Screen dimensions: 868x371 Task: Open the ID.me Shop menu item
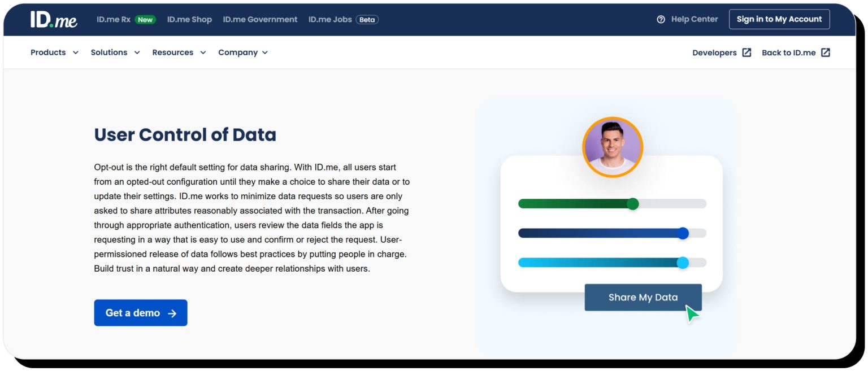pyautogui.click(x=189, y=19)
